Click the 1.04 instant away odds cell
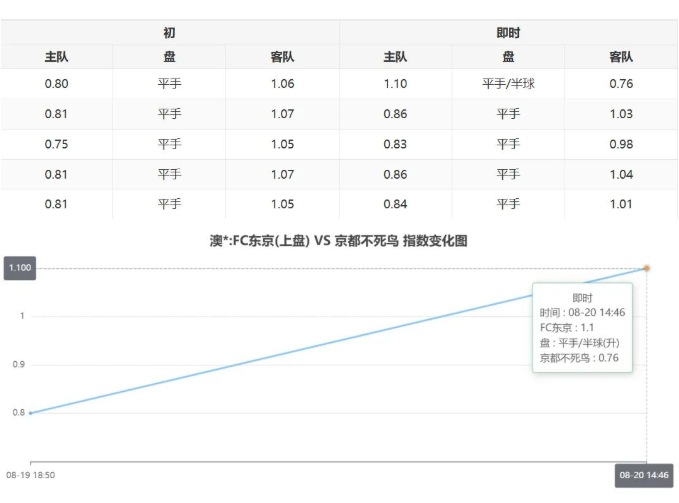Screen dimensions: 679x503 click(621, 174)
